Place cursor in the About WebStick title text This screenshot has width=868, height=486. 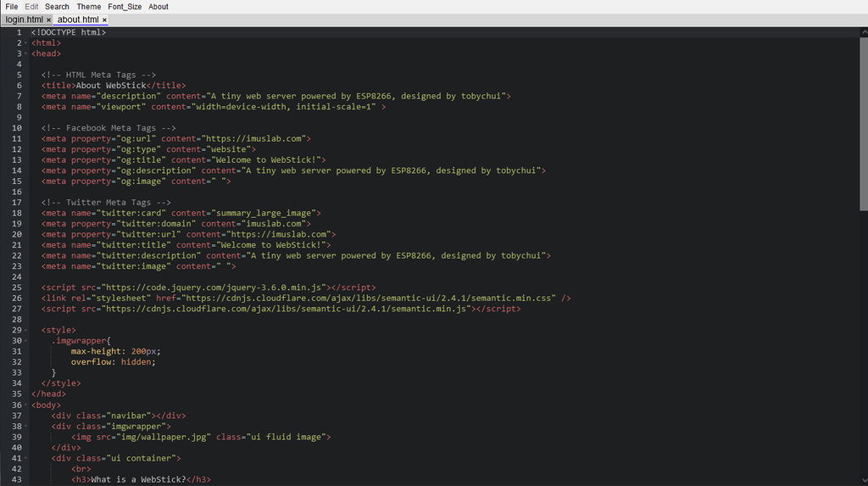[x=110, y=86]
